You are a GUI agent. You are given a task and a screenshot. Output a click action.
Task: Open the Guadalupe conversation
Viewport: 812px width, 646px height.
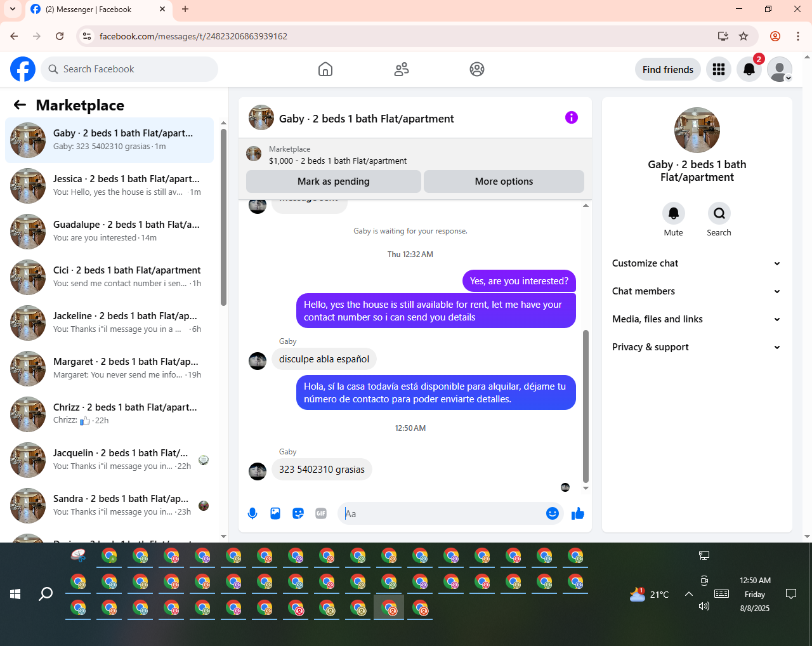(x=109, y=231)
